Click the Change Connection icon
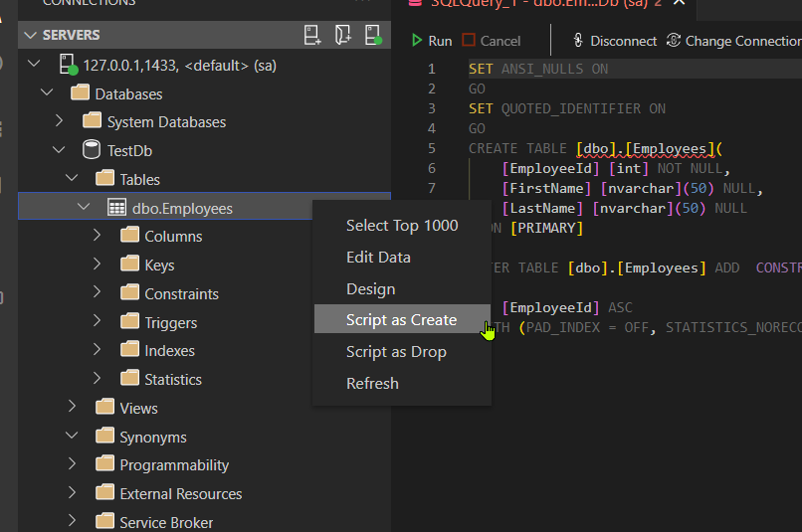 click(x=674, y=40)
